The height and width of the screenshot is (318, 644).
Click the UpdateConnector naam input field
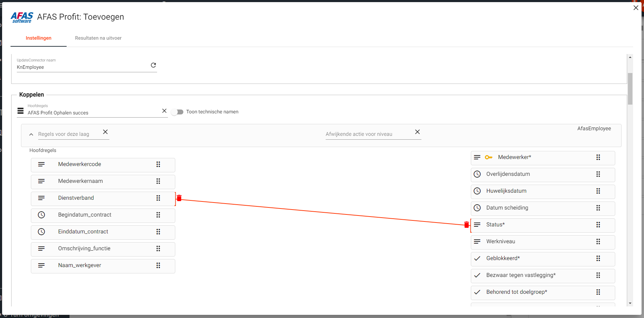(x=82, y=67)
